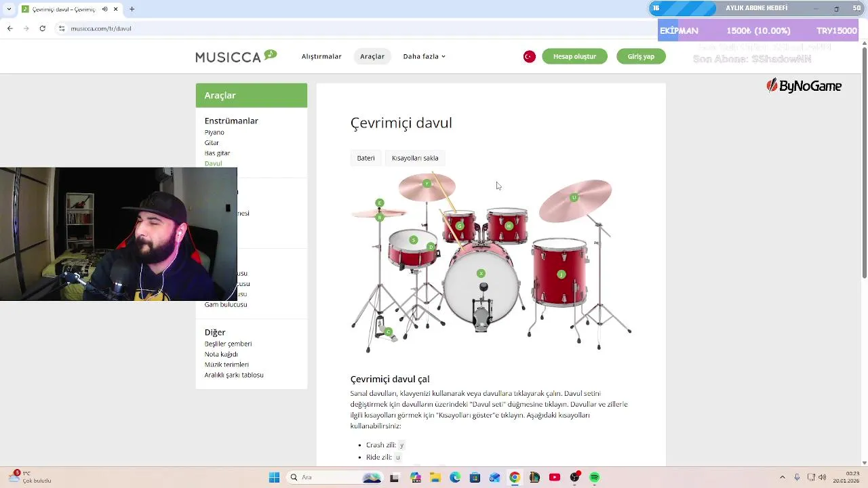Tap the hi-hat R marker

(380, 217)
